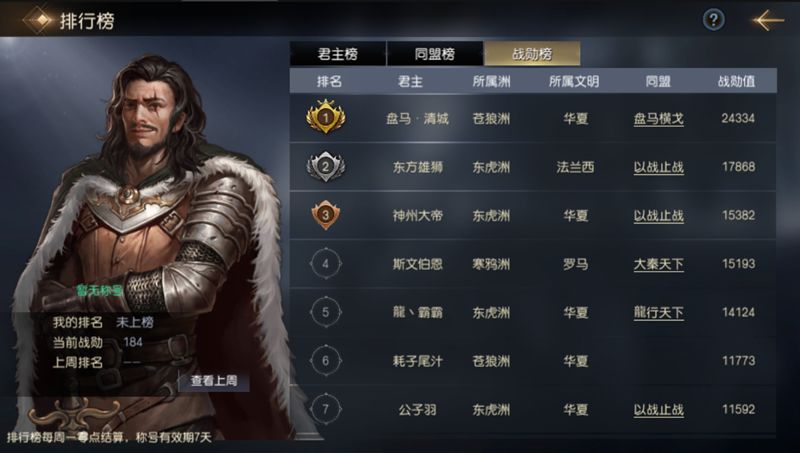The height and width of the screenshot is (453, 800).
Task: Open alliance link 龍行天下
Action: click(658, 312)
